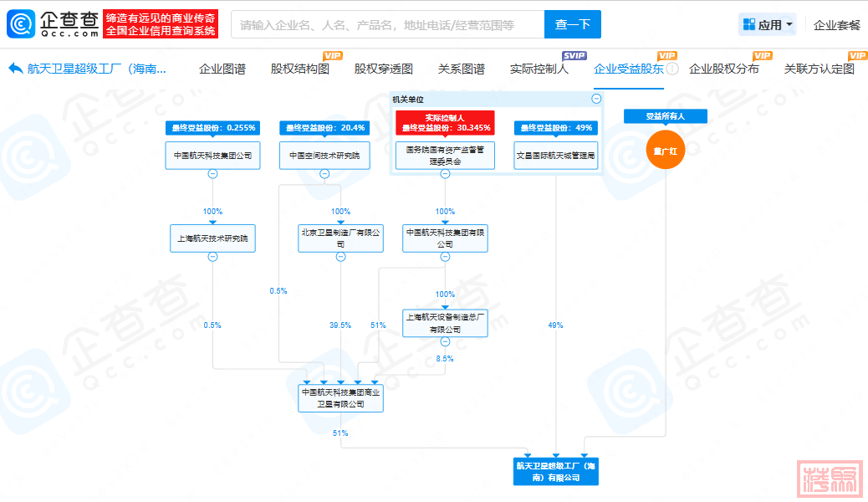868x502 pixels.
Task: Open the 股权结构图 tab
Action: pyautogui.click(x=300, y=69)
